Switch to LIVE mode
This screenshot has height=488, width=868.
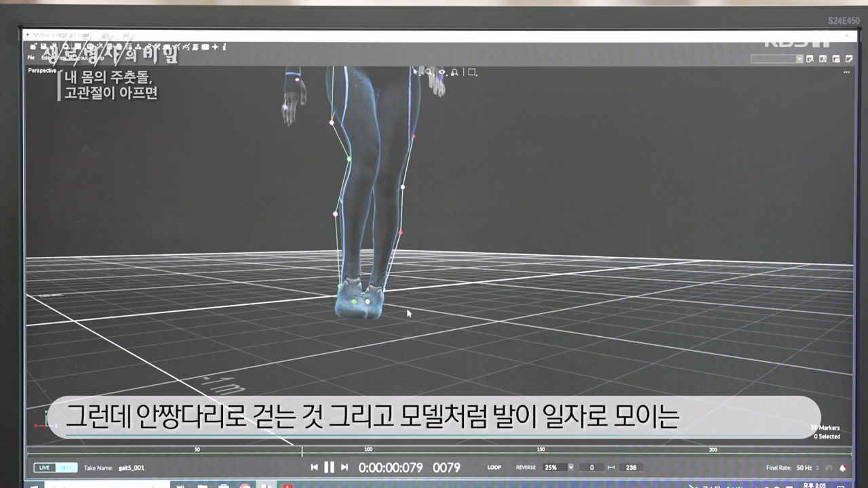(44, 467)
